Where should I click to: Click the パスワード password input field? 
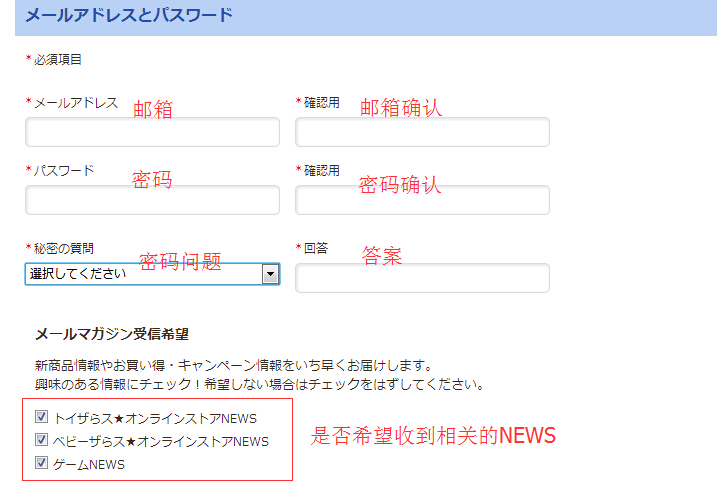152,200
